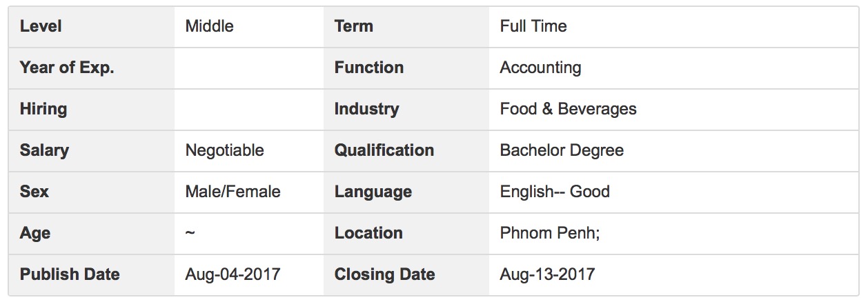
Task: Select the English-- Good language value
Action: [555, 192]
